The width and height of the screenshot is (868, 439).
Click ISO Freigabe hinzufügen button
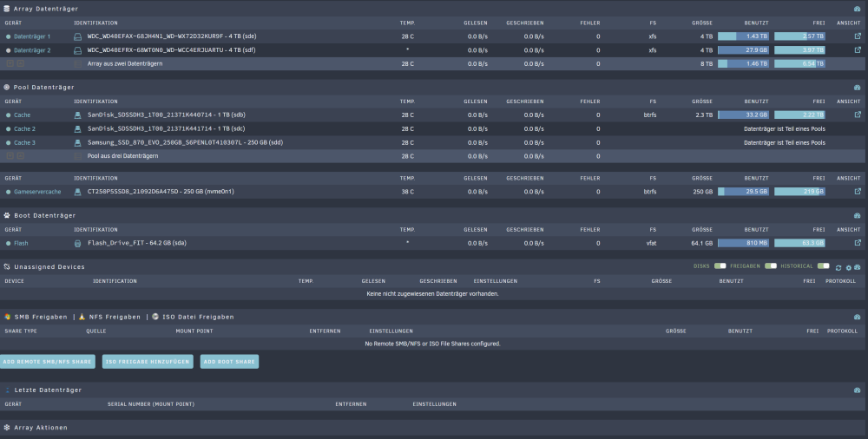click(x=148, y=362)
